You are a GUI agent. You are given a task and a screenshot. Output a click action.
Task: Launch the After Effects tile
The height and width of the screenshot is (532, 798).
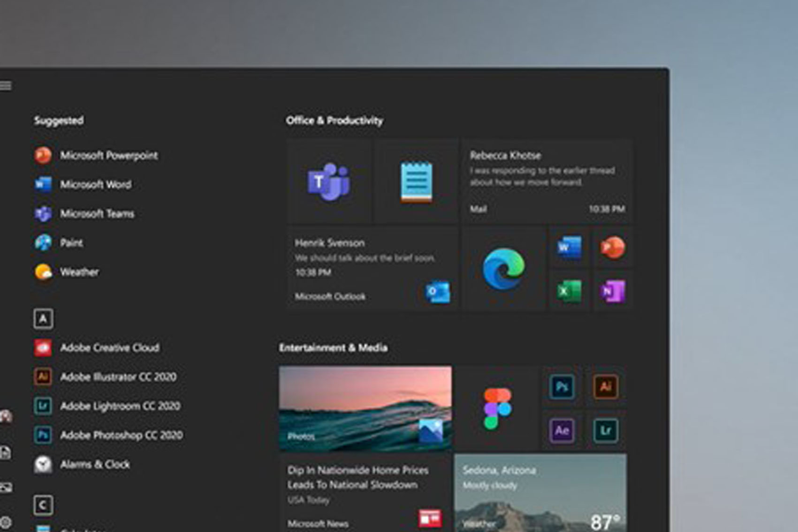562,430
